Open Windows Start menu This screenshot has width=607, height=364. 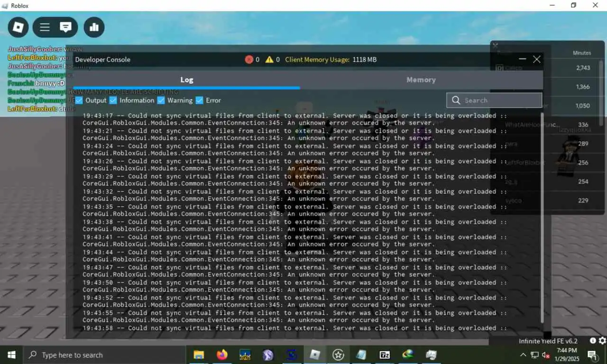[x=11, y=355]
